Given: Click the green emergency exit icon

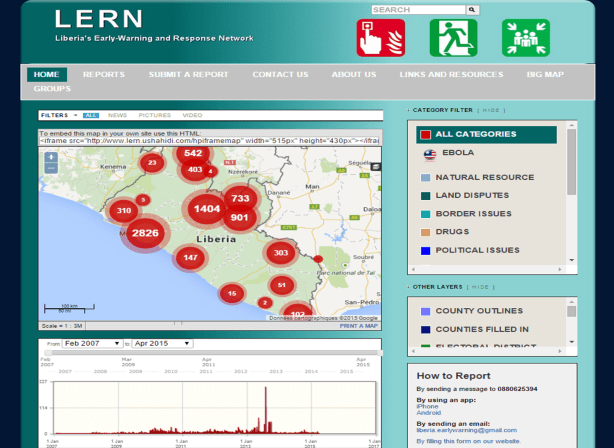Looking at the screenshot, I should click(453, 38).
